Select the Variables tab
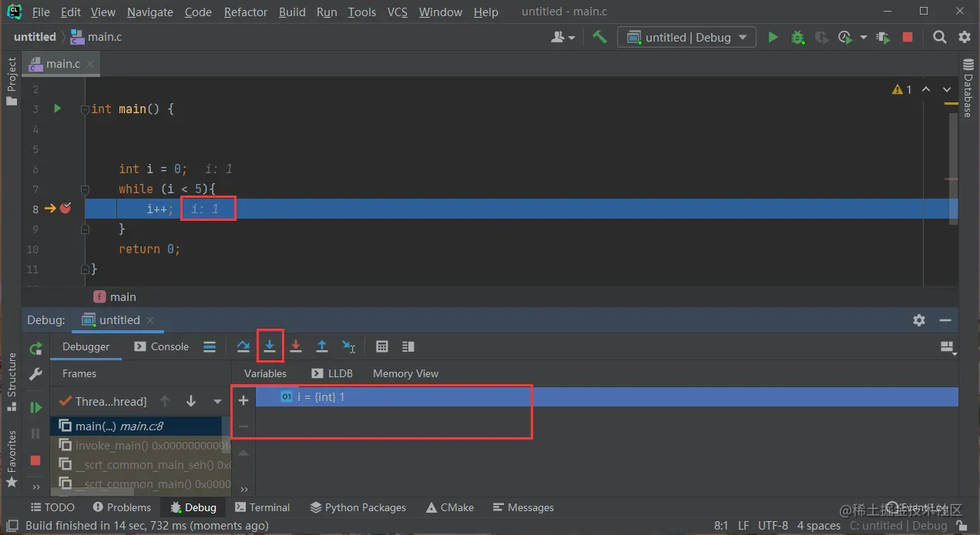 point(265,373)
